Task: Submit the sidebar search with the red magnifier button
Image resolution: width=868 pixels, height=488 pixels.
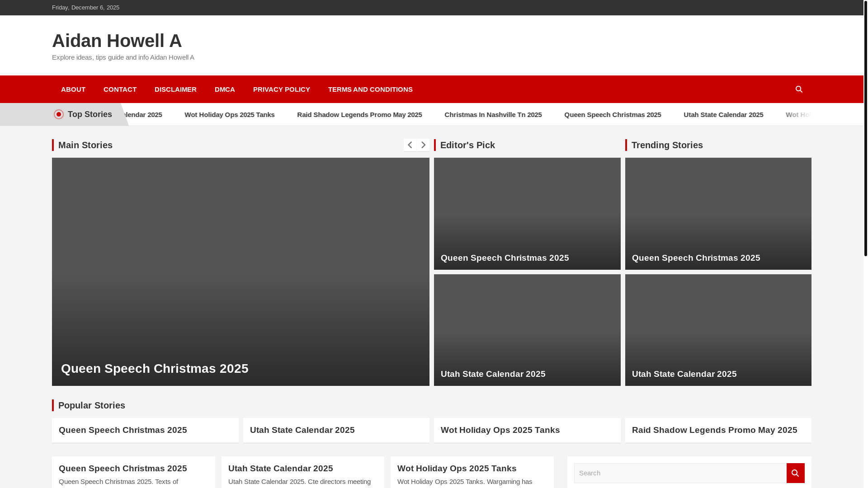Action: [x=795, y=473]
